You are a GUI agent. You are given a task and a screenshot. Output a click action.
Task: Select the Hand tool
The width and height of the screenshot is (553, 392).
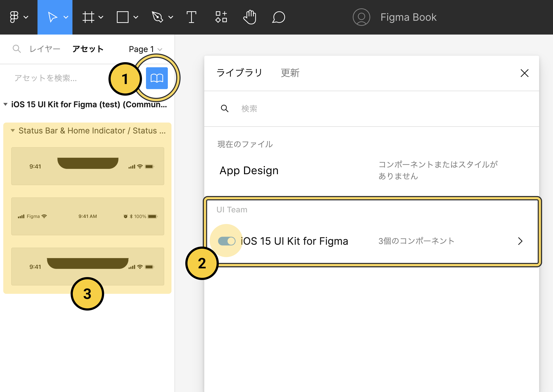coord(250,17)
